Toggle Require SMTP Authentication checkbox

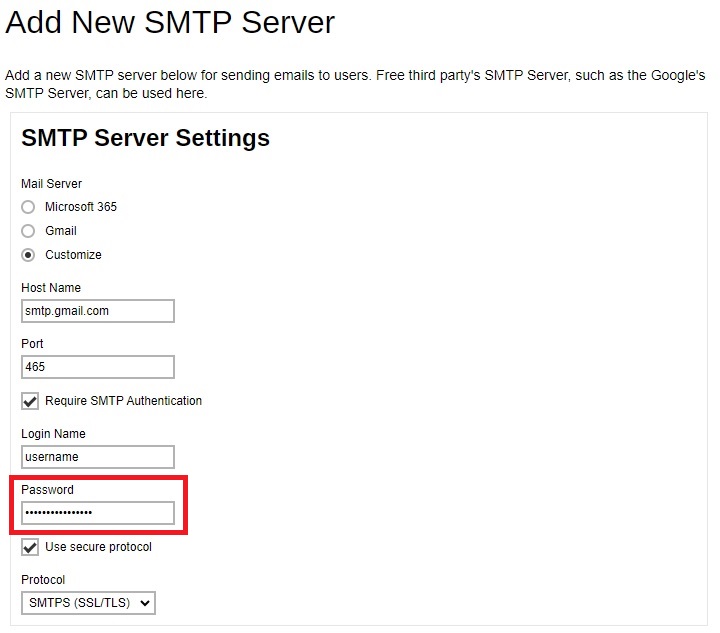coord(30,401)
